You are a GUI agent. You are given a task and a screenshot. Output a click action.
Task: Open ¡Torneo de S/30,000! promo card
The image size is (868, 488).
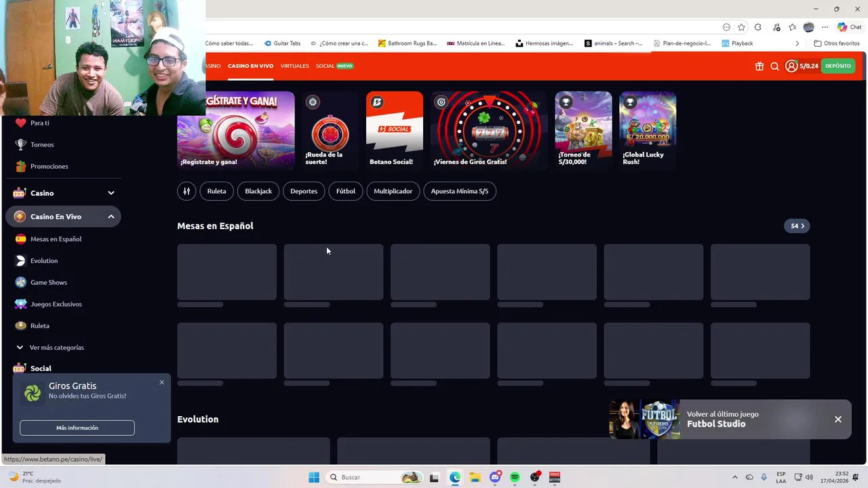(x=583, y=130)
